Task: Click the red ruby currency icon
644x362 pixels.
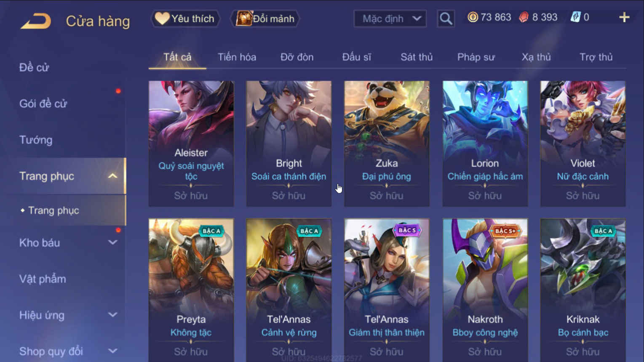Action: coord(524,17)
